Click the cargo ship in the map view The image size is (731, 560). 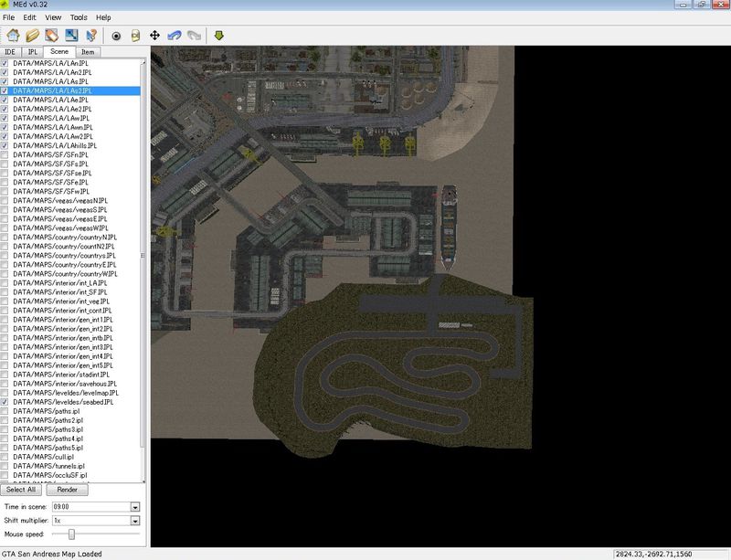coord(448,228)
